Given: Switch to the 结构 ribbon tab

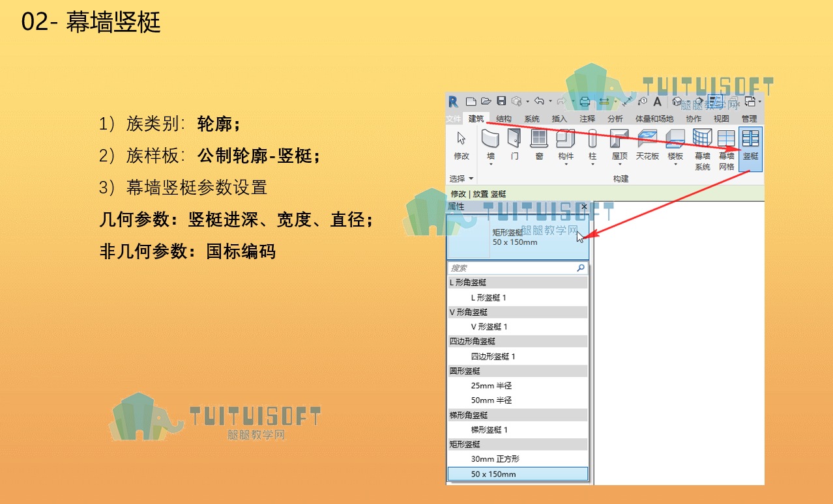Looking at the screenshot, I should [504, 119].
